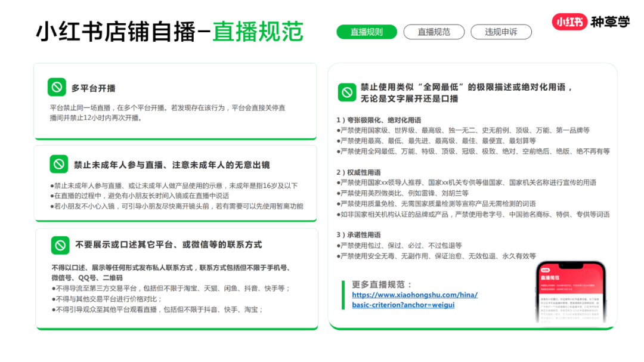Select heading about "全网最低" 的极限描述或绝对化用语
The height and width of the screenshot is (362, 644).
point(466,92)
